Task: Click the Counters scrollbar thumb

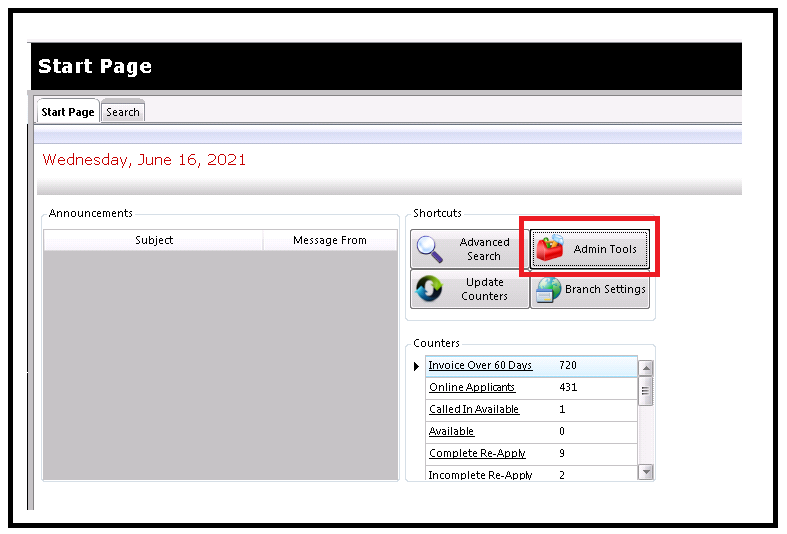Action: [646, 392]
